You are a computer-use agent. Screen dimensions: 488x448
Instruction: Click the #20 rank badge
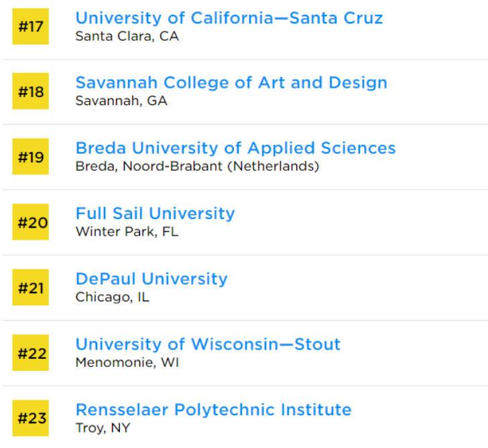[x=31, y=222]
